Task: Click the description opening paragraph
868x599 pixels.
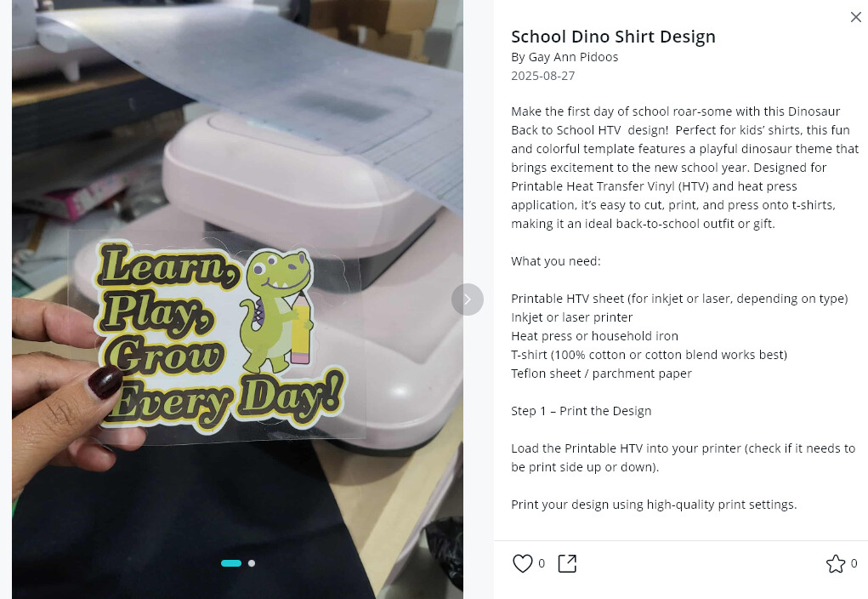Action: click(x=684, y=168)
